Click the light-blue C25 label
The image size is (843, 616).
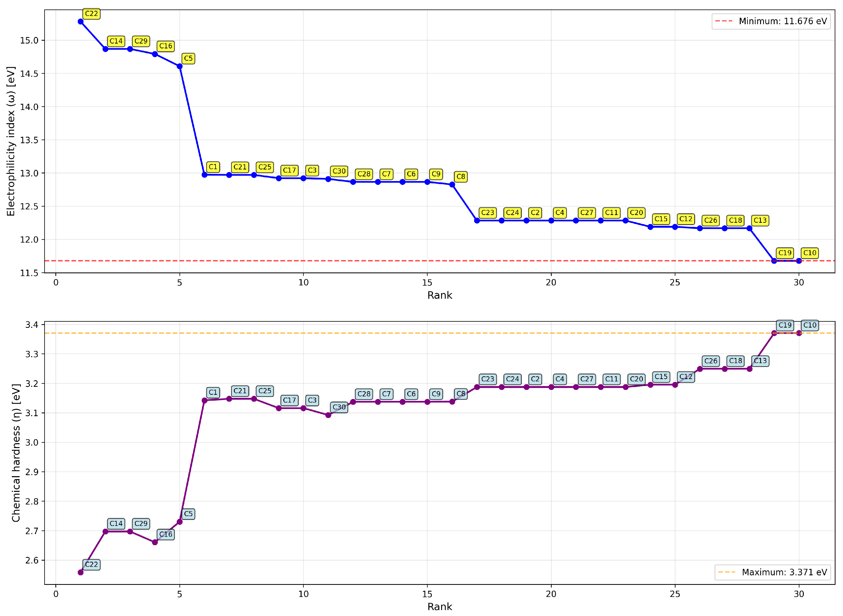[x=265, y=391]
